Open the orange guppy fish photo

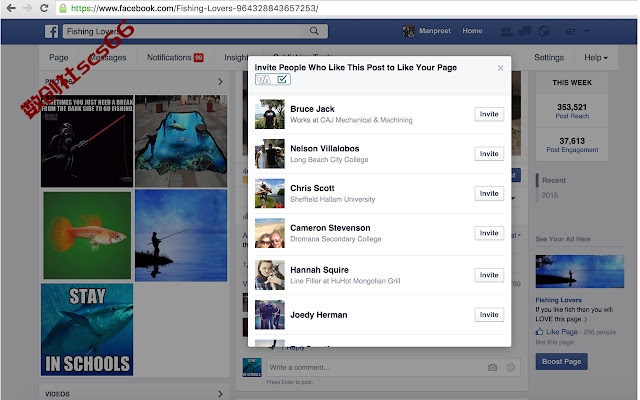[87, 236]
